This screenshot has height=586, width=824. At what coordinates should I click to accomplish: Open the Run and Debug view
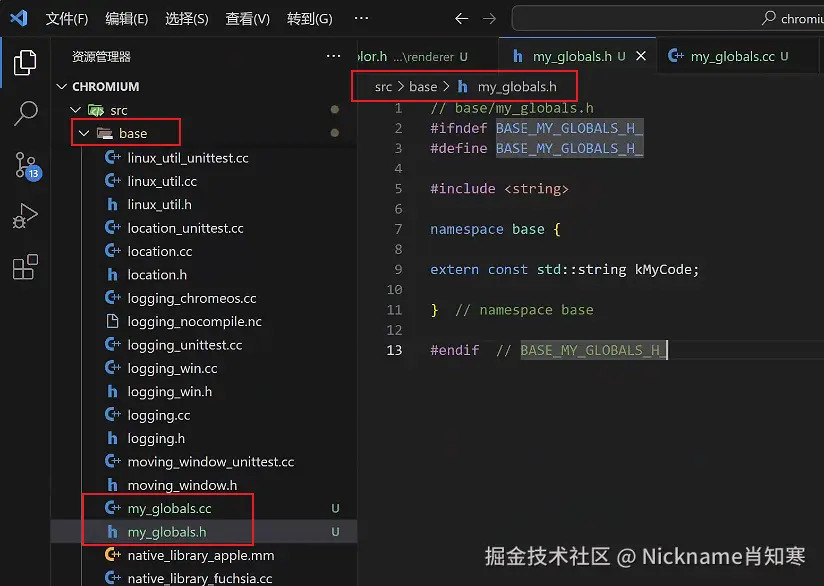[x=25, y=215]
